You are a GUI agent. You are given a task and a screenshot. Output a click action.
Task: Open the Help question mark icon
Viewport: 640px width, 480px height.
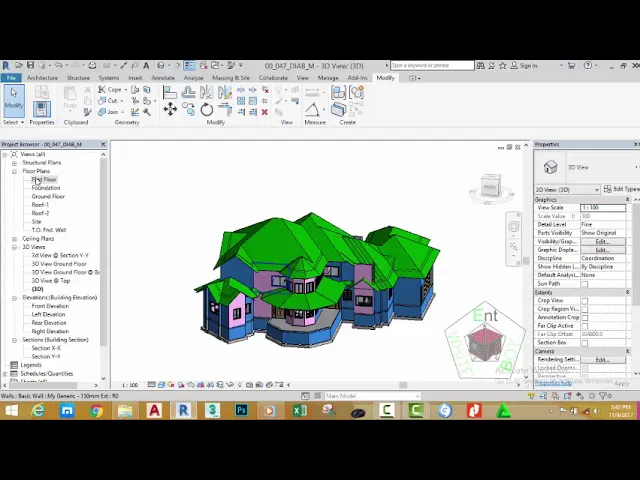(588, 65)
